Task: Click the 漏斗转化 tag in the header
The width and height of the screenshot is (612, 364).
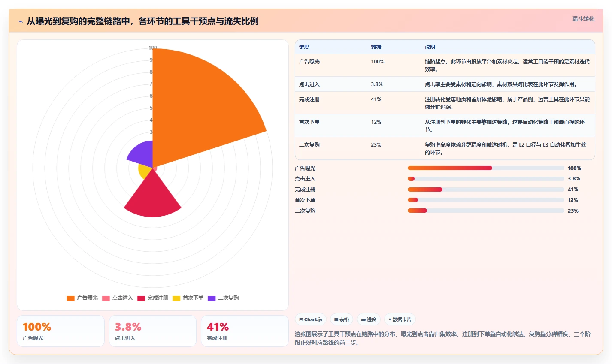Action: 583,19
